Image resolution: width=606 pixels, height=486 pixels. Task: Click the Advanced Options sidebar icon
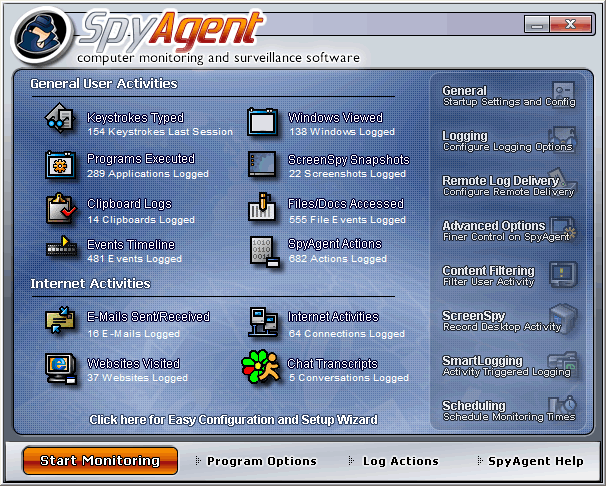[563, 229]
